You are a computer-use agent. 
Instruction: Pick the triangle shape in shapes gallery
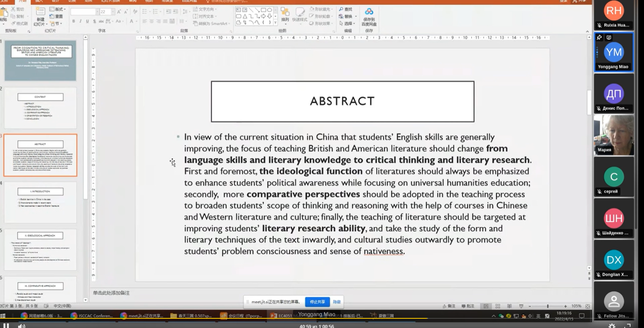pos(245,16)
